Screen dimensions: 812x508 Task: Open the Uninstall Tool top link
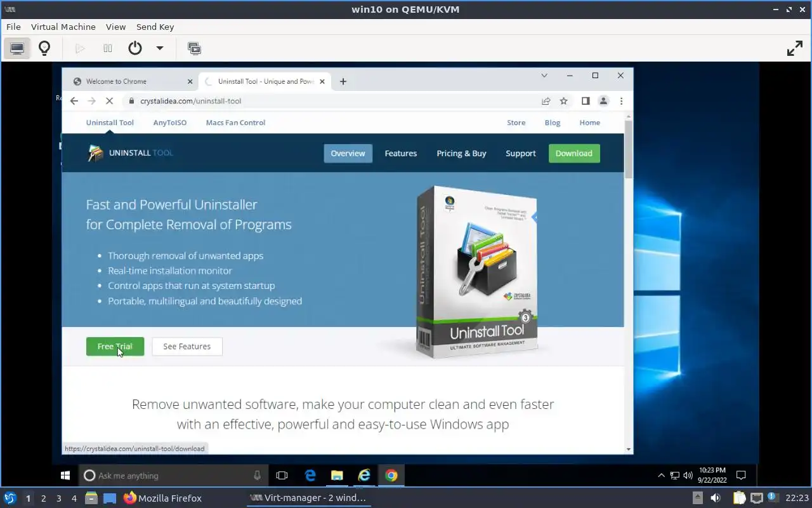[110, 123]
